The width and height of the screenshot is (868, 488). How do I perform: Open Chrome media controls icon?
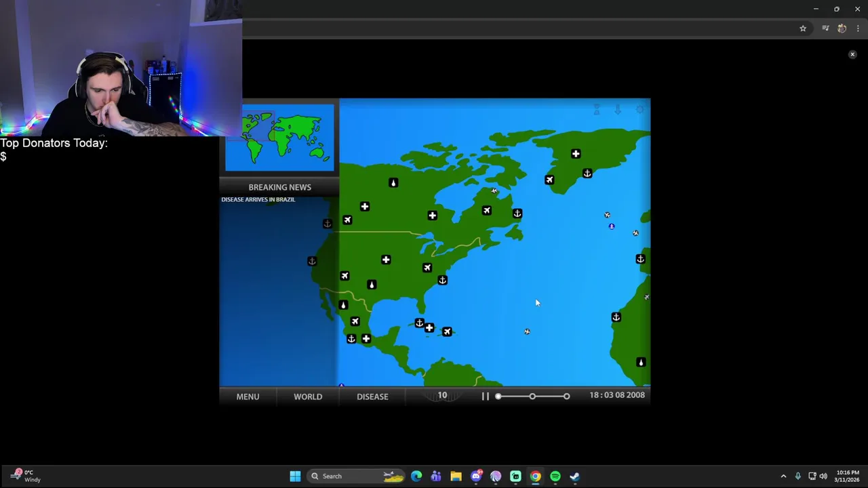pyautogui.click(x=825, y=28)
